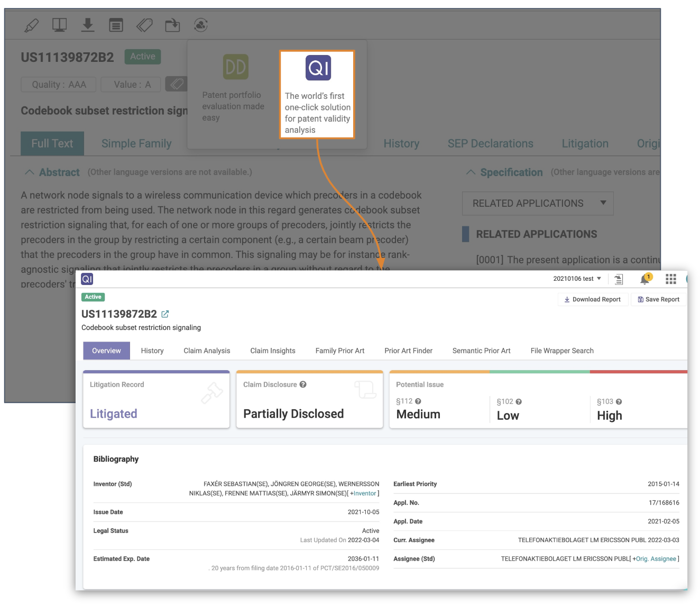This screenshot has width=700, height=606.
Task: Select the highlighter pen tool in top toolbar
Action: coord(32,25)
